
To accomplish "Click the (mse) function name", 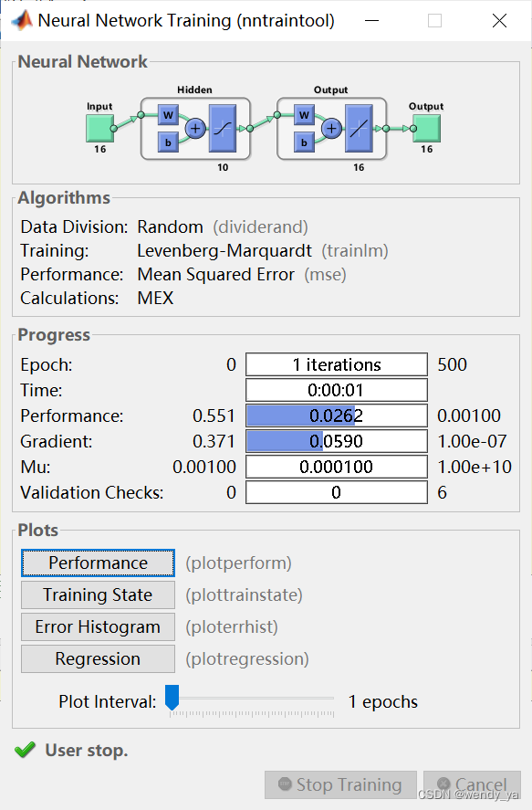I will click(325, 275).
